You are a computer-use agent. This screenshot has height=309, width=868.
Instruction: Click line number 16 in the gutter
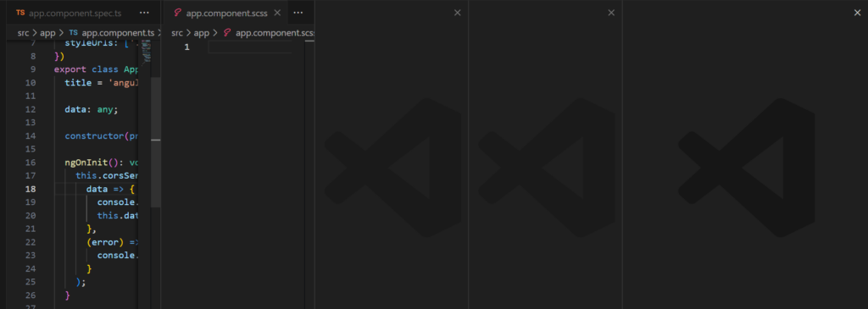(31, 163)
